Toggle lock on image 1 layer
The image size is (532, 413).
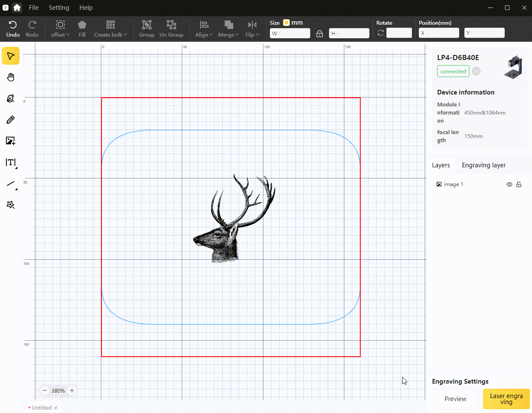pos(519,184)
